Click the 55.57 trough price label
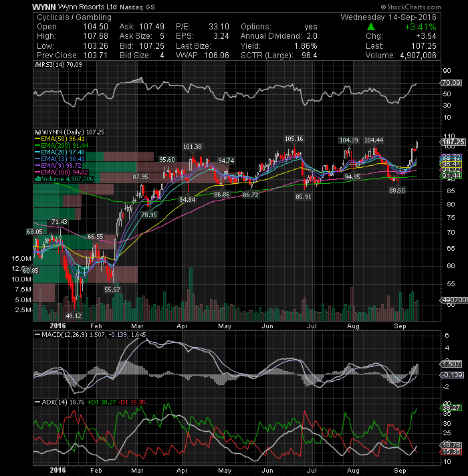468x476 pixels. coord(112,290)
